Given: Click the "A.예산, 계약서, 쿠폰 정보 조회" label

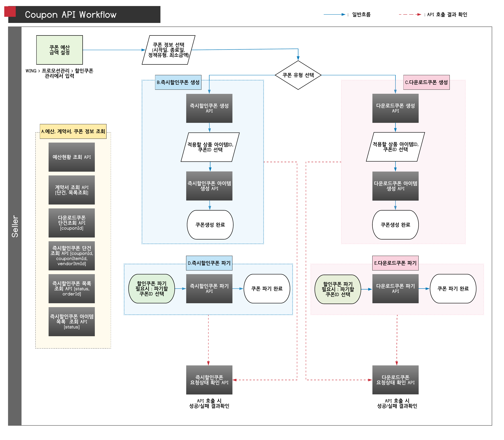Looking at the screenshot, I should click(x=73, y=131).
